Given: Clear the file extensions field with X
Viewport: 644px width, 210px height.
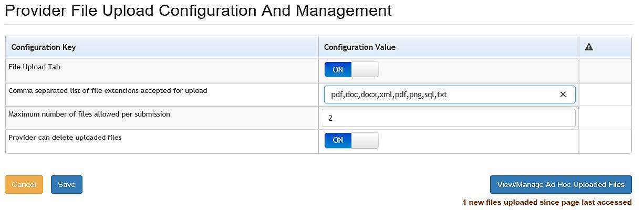Looking at the screenshot, I should click(563, 94).
